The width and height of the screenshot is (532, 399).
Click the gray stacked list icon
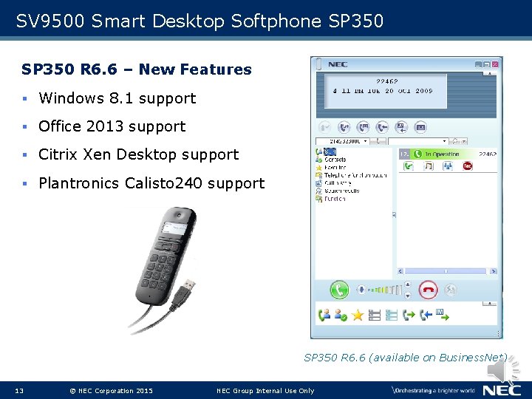point(374,316)
